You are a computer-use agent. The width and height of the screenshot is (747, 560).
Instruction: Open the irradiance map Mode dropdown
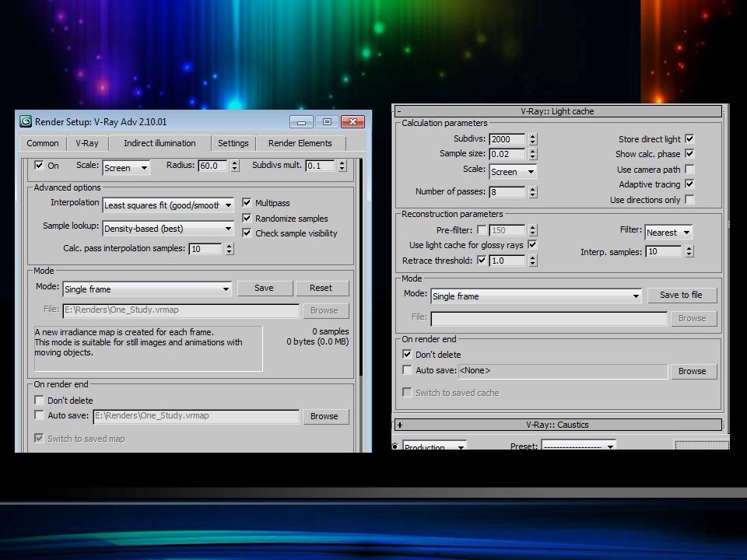(147, 289)
